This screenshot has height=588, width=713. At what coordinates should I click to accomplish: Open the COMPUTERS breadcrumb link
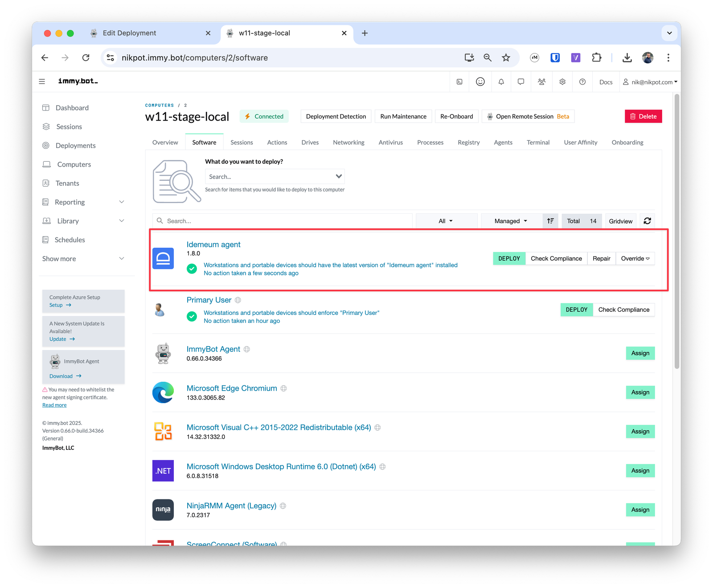tap(160, 106)
